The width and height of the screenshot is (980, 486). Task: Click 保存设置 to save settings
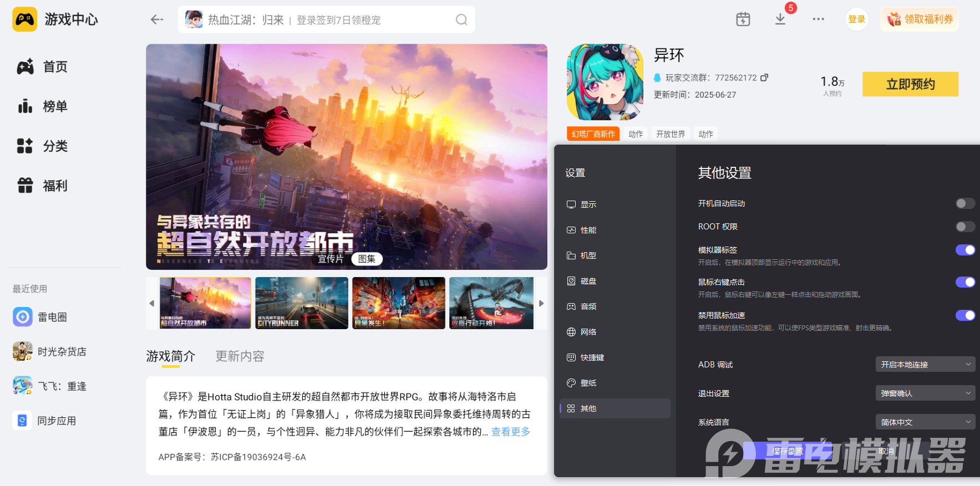click(788, 451)
